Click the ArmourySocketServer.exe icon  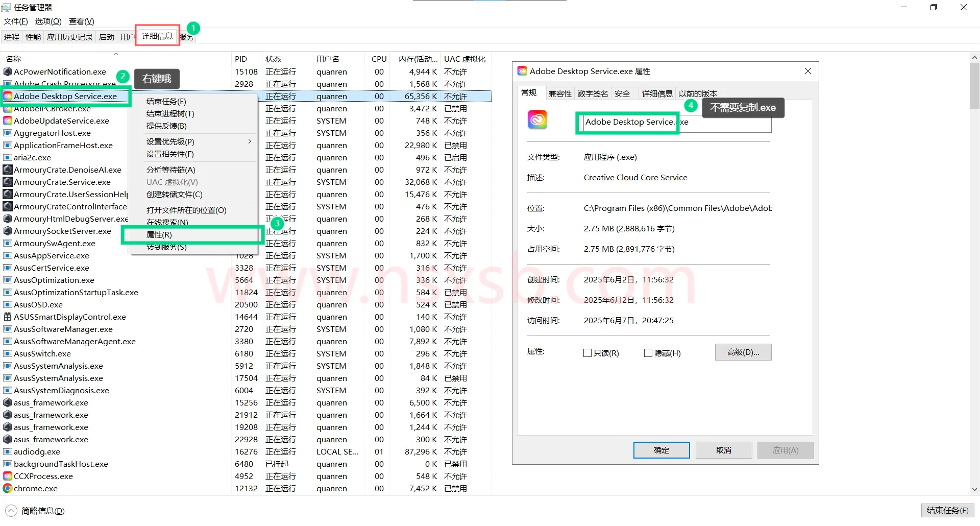[8, 231]
